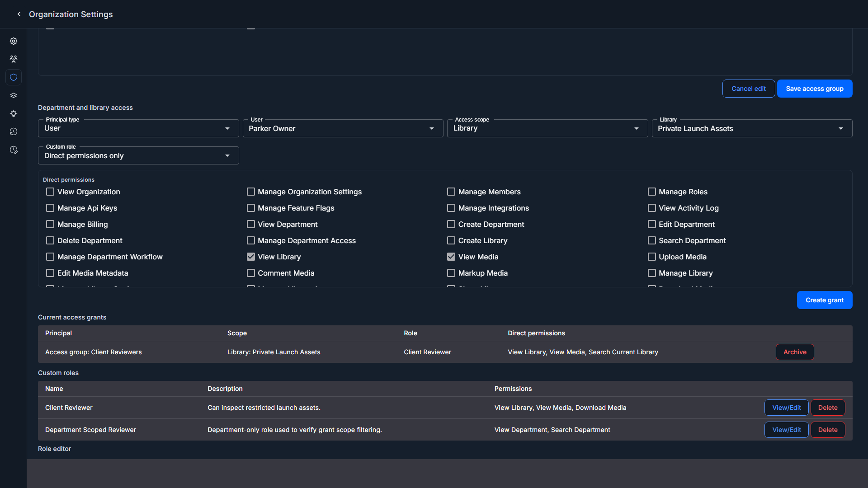Click the Department Scoped Reviewer name cell
This screenshot has width=868, height=488.
click(x=90, y=430)
